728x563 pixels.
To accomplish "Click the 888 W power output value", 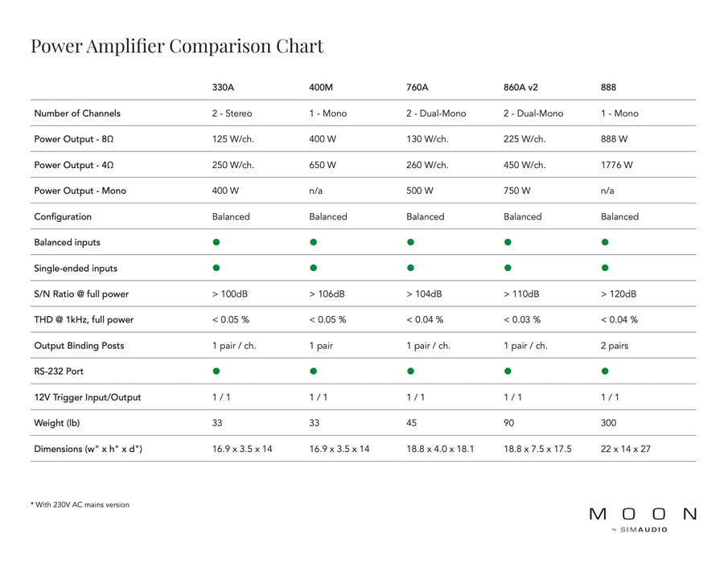I will (614, 139).
